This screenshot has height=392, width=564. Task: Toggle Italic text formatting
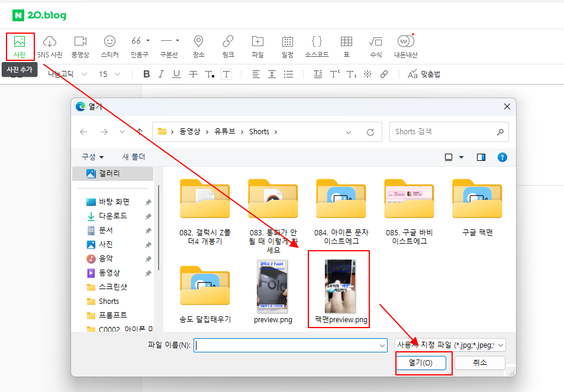pos(161,74)
